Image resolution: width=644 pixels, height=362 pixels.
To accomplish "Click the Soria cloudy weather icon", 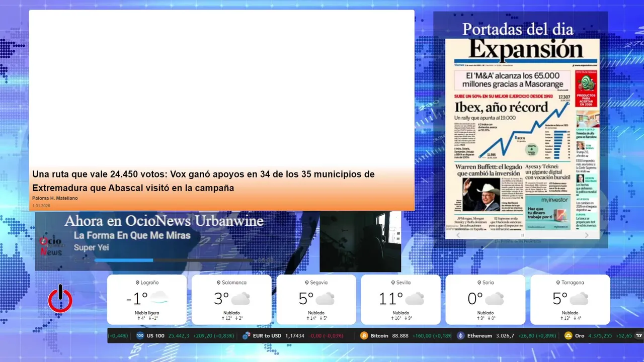I will tap(494, 298).
